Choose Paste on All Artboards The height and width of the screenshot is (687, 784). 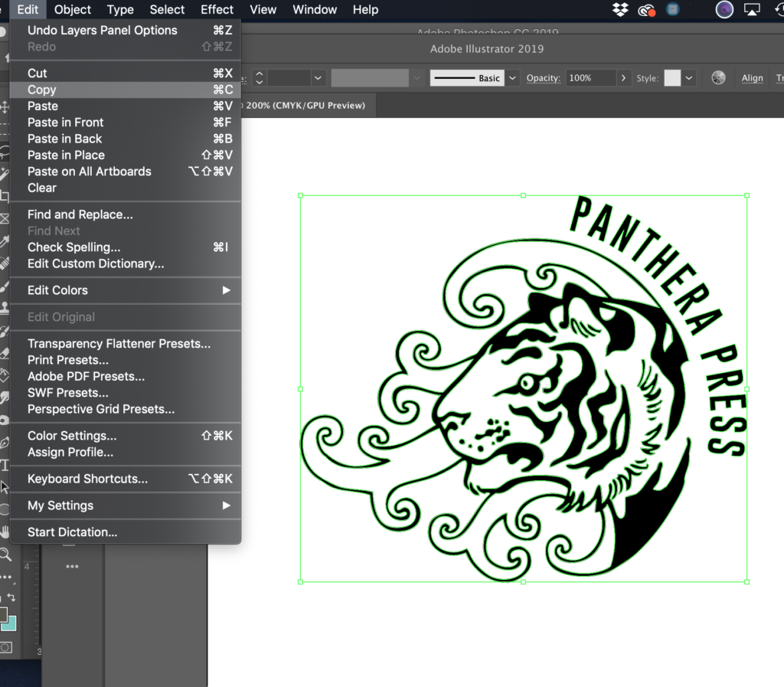coord(125,172)
